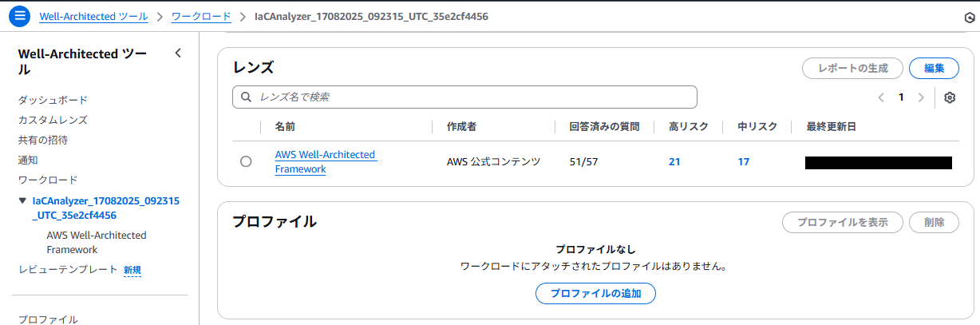Viewport: 980px width, 325px height.
Task: Collapse the Well-Architected sidebar with chevron
Action: tap(178, 54)
